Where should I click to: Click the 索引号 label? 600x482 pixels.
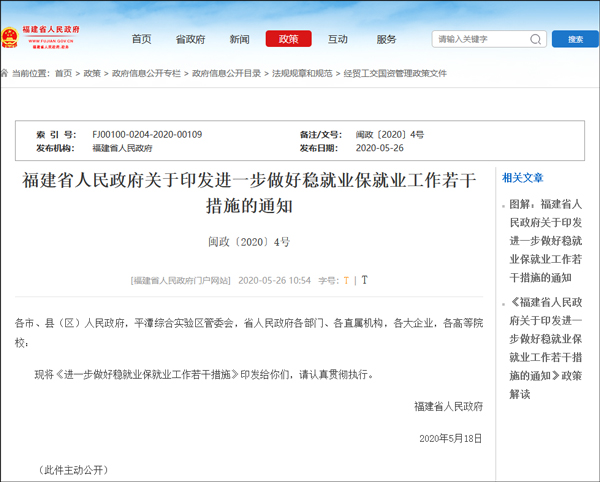point(56,135)
